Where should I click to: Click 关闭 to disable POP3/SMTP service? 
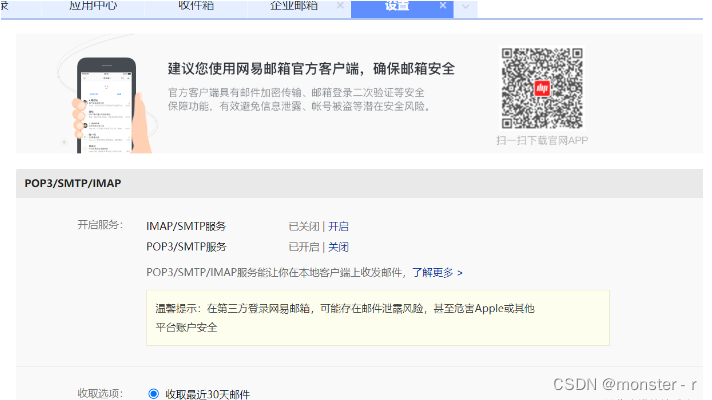[338, 247]
